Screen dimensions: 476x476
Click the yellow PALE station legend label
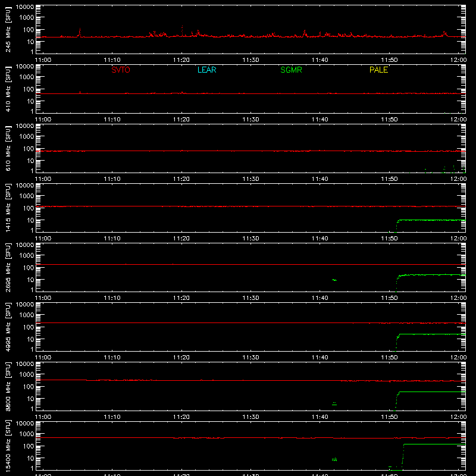point(378,70)
